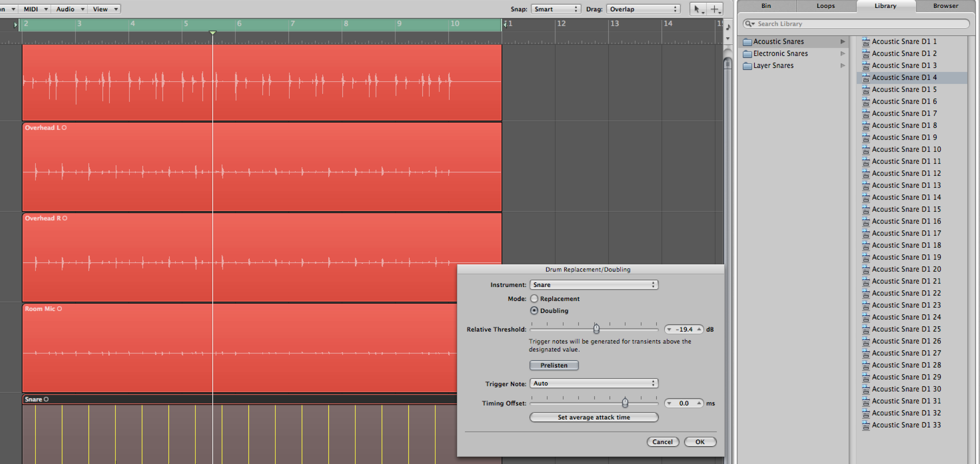Click the Prelisten button

554,365
